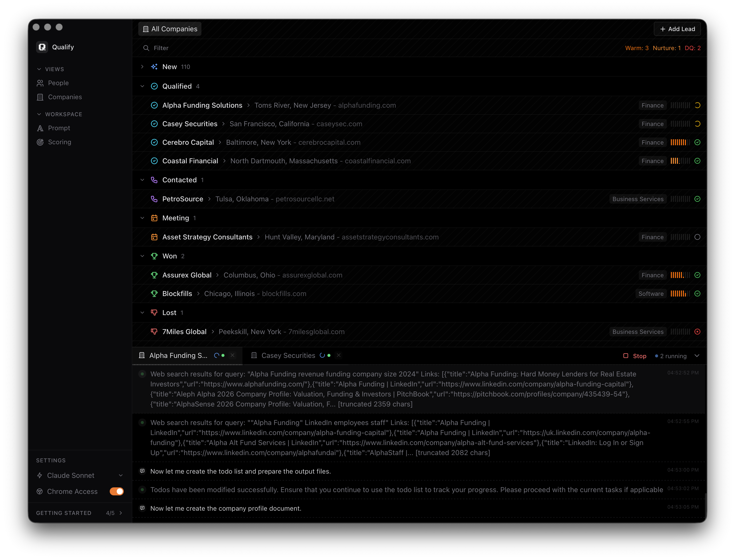Click the running spinner on Casey Securities row
Screen dimensions: 735x560
coord(697,124)
